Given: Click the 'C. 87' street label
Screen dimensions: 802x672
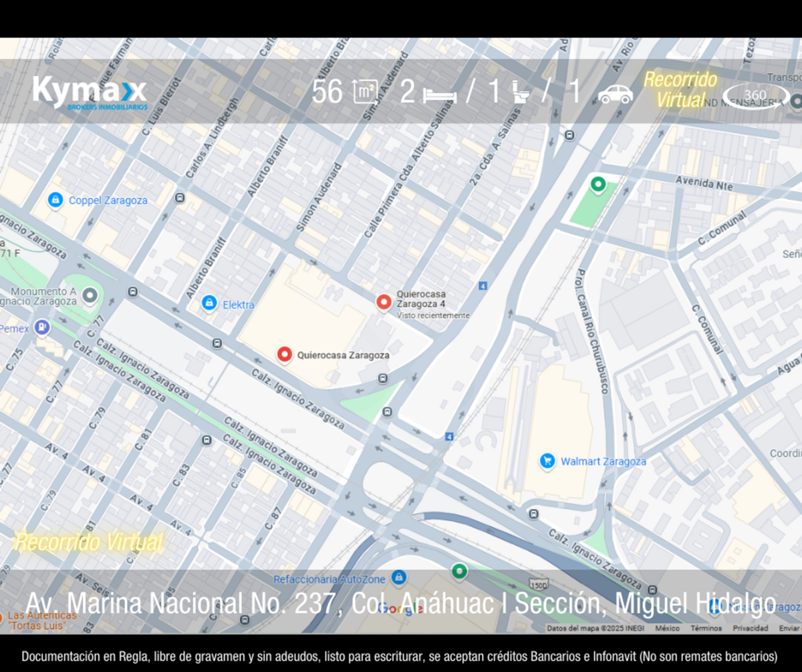Looking at the screenshot, I should pyautogui.click(x=274, y=519).
